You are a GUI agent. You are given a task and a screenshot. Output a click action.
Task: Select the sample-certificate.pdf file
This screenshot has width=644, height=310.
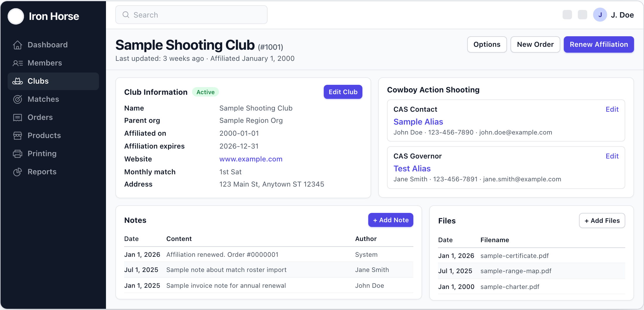click(x=514, y=256)
